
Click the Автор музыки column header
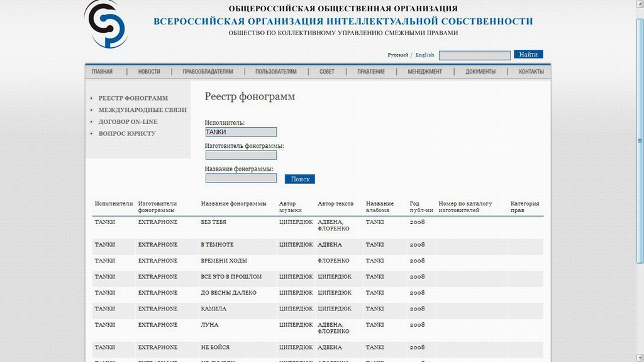[x=291, y=207]
